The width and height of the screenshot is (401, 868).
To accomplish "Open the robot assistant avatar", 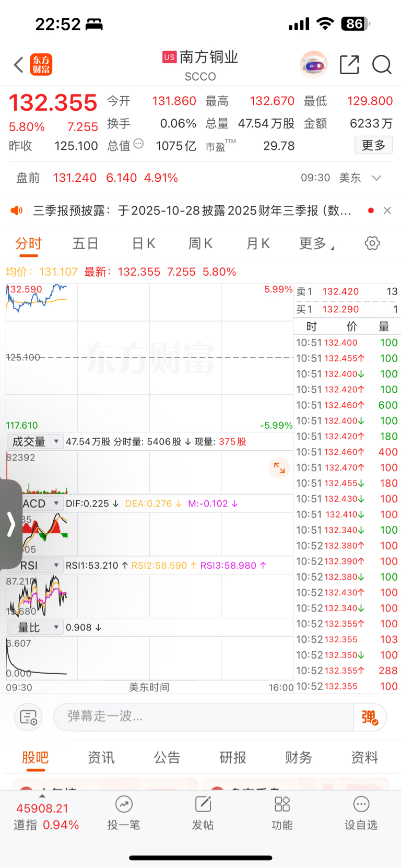I will (314, 65).
